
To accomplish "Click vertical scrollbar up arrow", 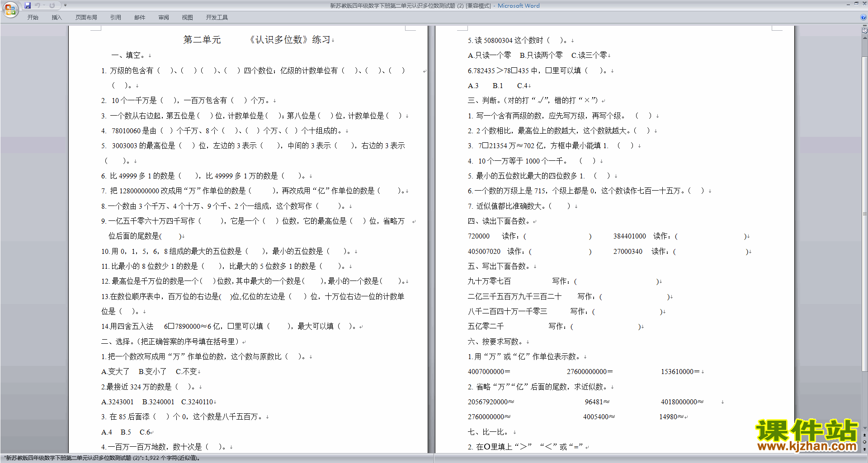I will pos(864,37).
